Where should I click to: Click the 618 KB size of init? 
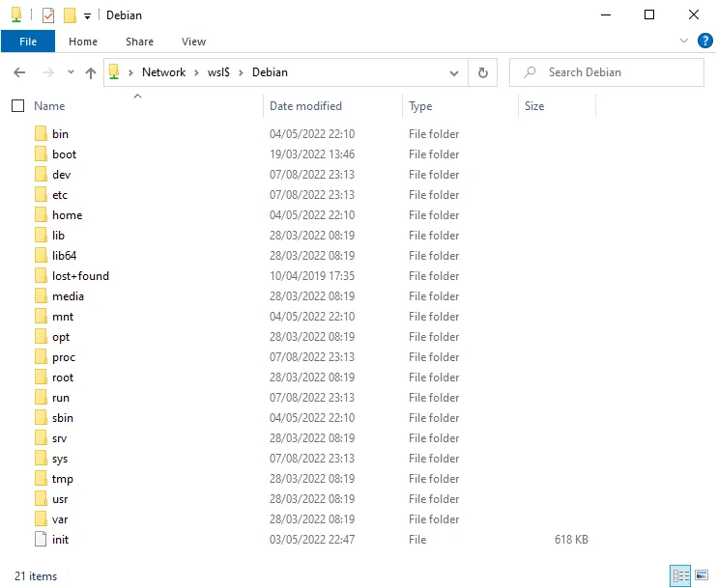[x=571, y=540]
